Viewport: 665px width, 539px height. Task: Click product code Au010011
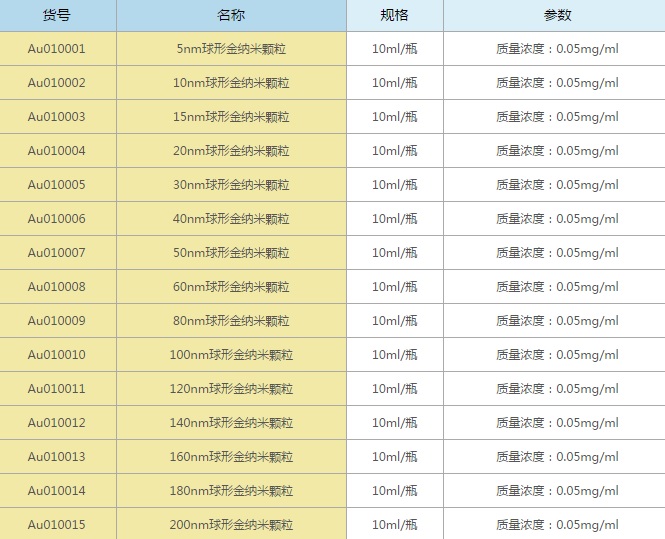tap(57, 389)
